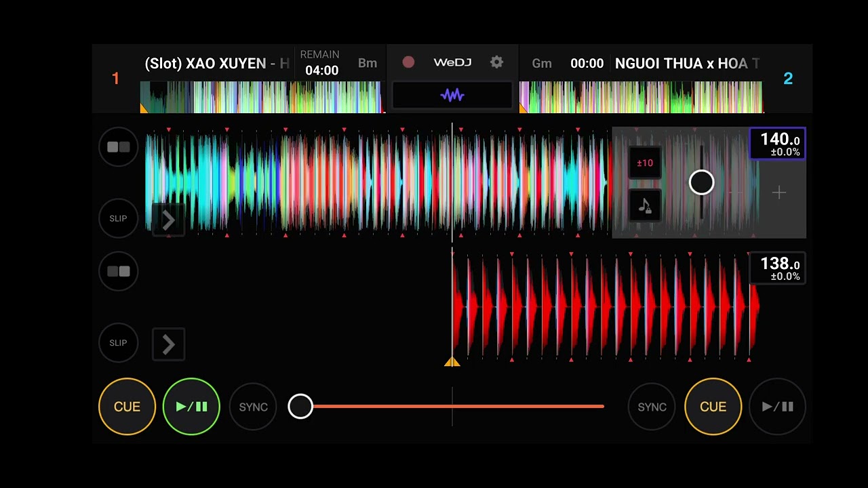Enable SYNC next to the crossfader's right end
The height and width of the screenshot is (488, 868).
click(x=652, y=407)
